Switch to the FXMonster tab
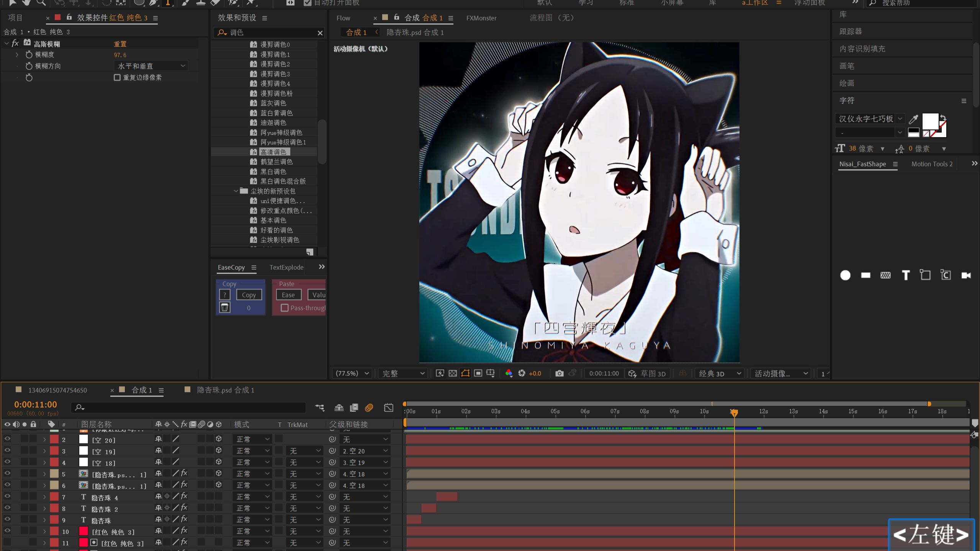 (x=481, y=18)
